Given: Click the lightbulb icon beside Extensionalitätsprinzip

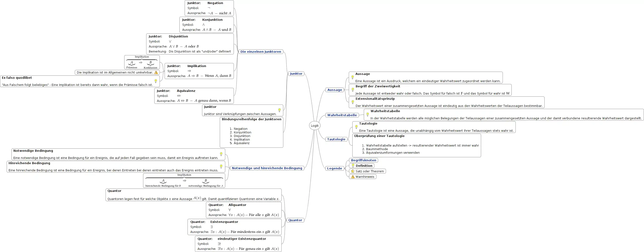Looking at the screenshot, I should point(353,102).
